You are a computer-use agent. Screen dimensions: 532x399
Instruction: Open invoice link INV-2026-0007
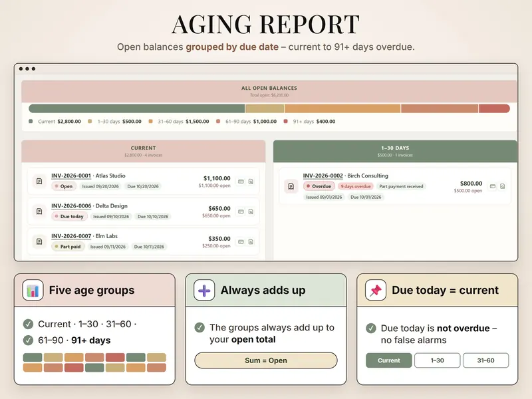pyautogui.click(x=71, y=236)
